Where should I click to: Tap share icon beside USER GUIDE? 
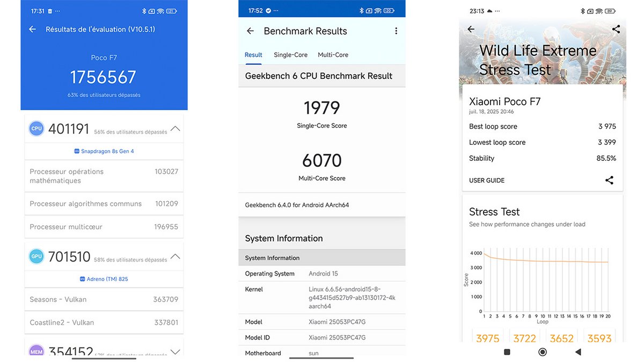tap(609, 180)
